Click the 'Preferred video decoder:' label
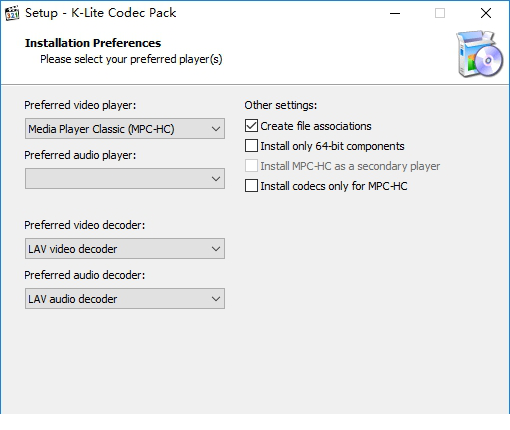This screenshot has width=510, height=430. [x=85, y=225]
